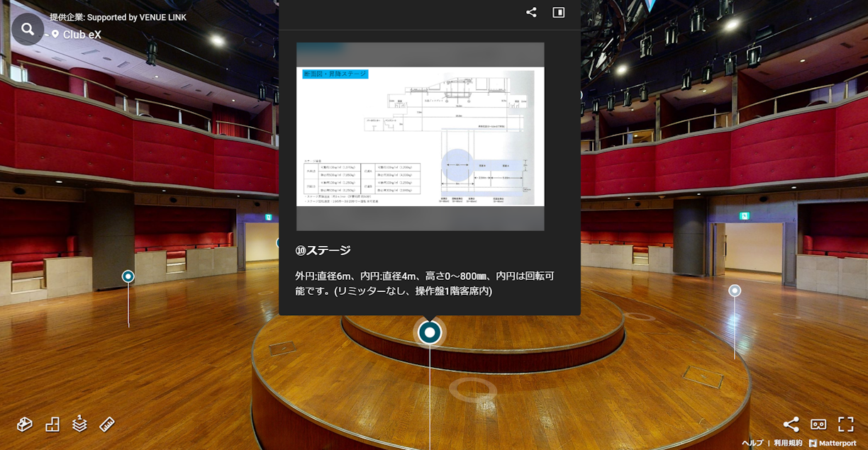Select the ⑩ステージ tag heading
Screen dimensions: 868x450
click(323, 250)
